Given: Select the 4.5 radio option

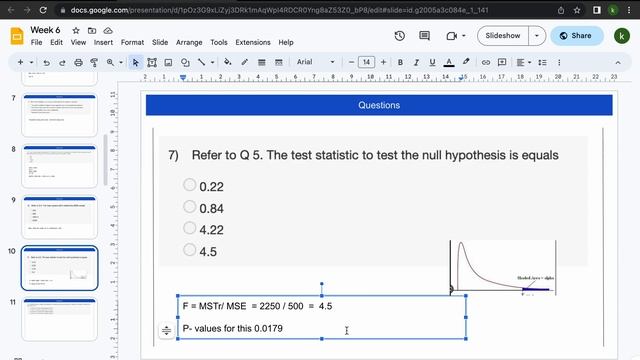Looking at the screenshot, I should 189,249.
